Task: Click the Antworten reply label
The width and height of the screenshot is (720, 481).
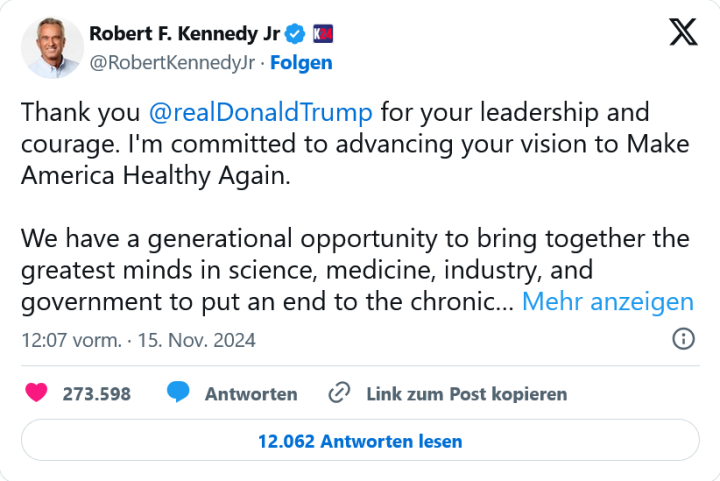Action: [251, 394]
